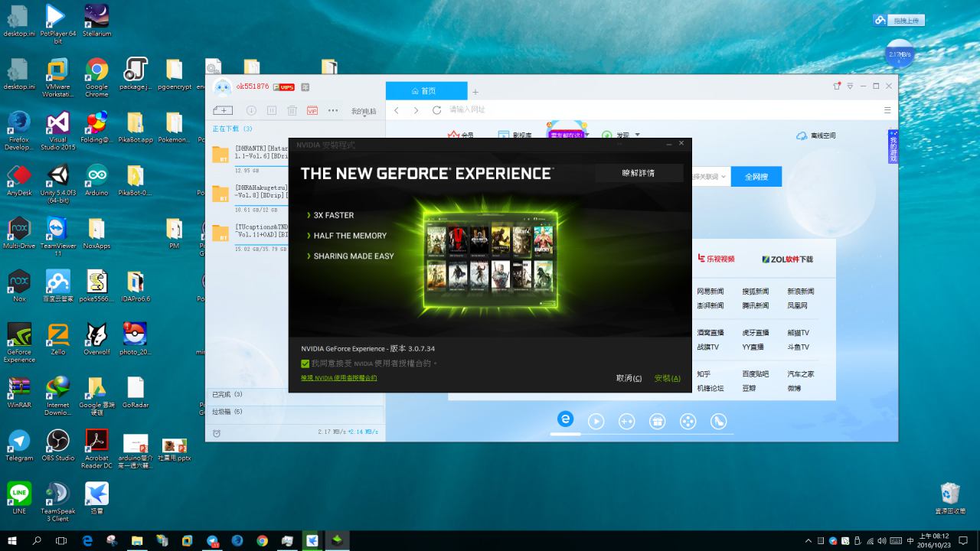Viewport: 980px width, 551px height.
Task: Open the Arduino desktop shortcut
Action: click(96, 181)
